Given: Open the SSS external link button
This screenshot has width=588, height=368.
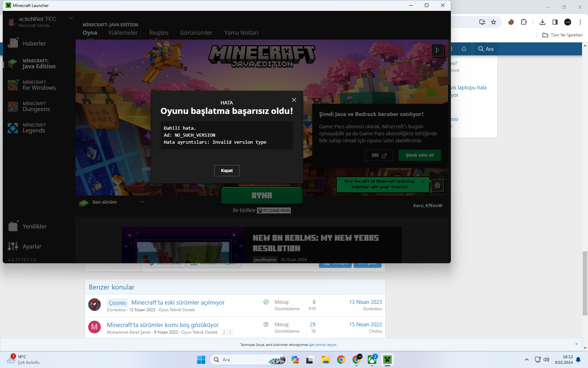Looking at the screenshot, I should point(379,155).
